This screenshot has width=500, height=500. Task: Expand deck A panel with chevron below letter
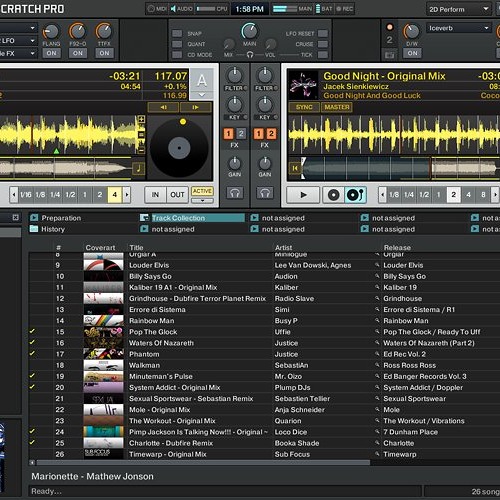202,95
